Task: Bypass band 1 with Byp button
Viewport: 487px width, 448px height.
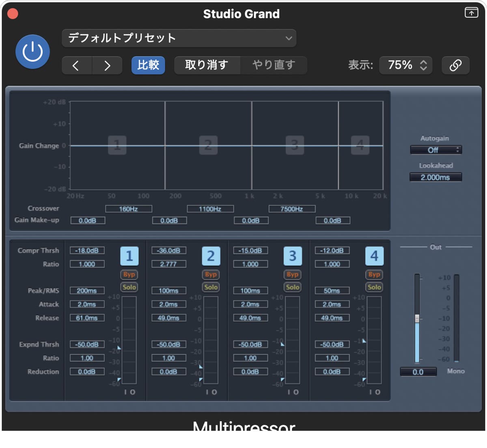Action: (129, 275)
